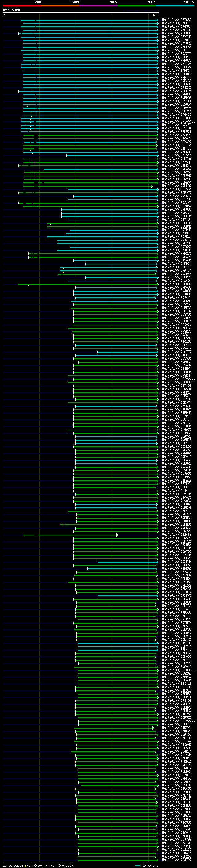This screenshot has width=197, height=868.
Task: Select the UniRef100_Q9ZRY8 label
Action: (x=176, y=274)
